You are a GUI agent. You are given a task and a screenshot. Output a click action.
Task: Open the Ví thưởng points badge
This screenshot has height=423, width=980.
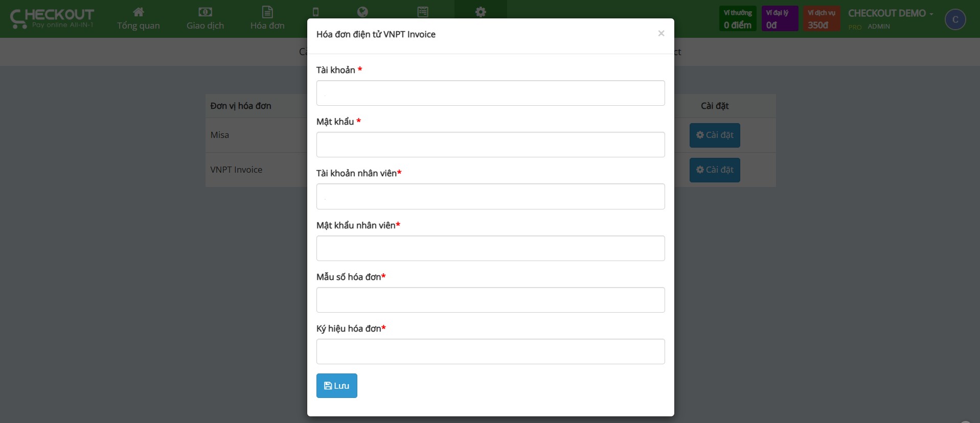pos(738,19)
